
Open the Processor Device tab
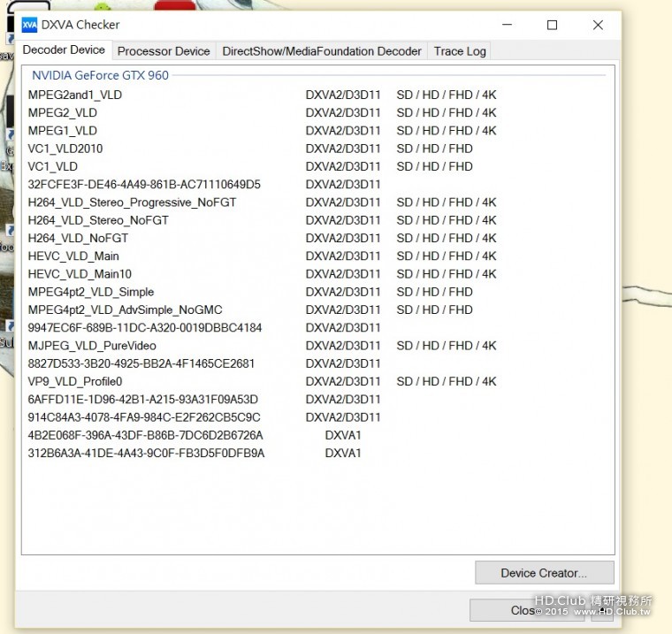click(164, 51)
